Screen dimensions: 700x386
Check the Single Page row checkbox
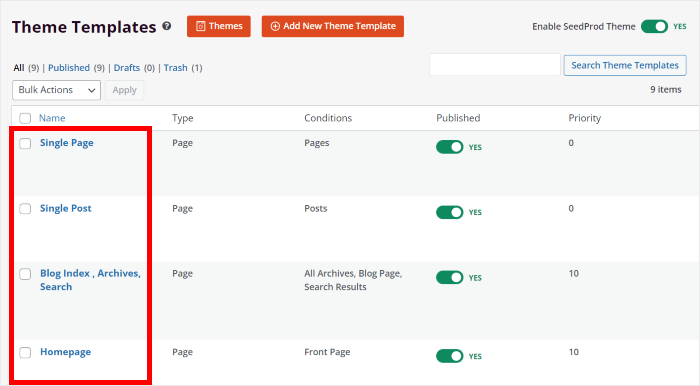25,143
